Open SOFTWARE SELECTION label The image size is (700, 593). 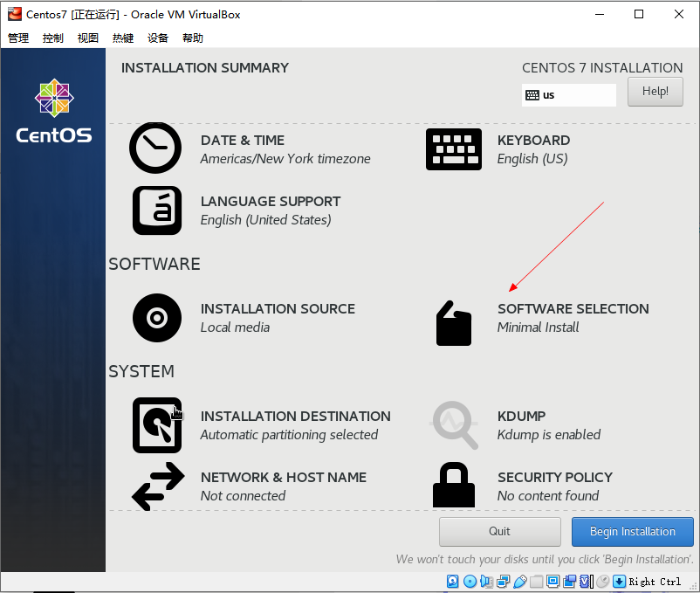point(573,308)
